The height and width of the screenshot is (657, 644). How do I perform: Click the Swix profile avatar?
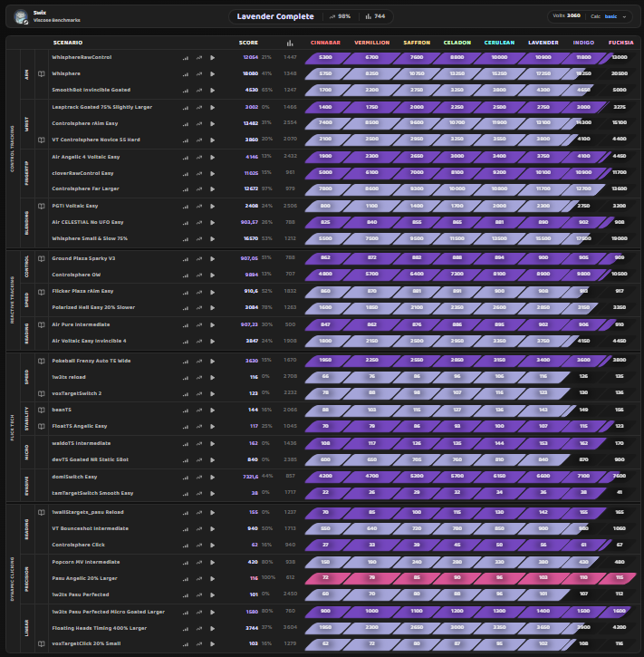point(21,16)
